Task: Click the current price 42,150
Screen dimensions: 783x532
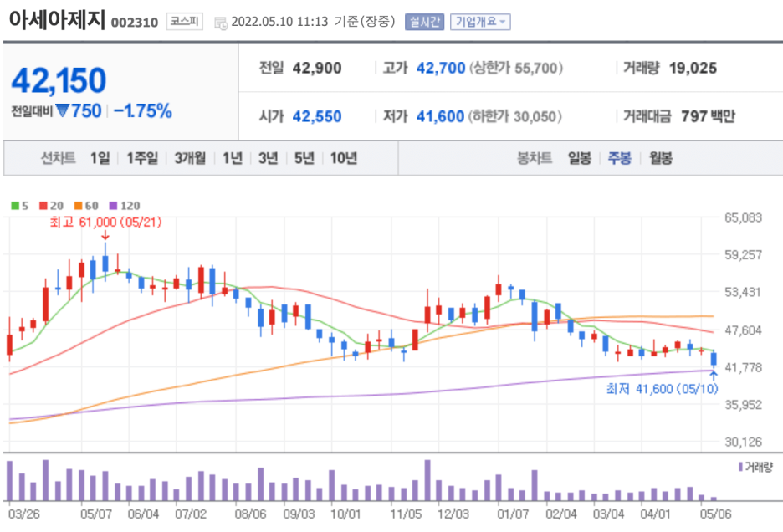Action: 59,80
